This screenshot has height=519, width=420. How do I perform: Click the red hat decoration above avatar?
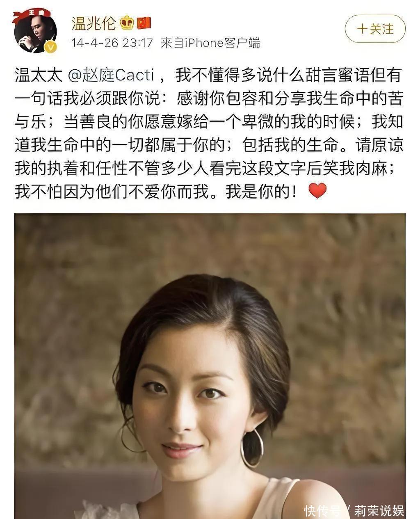32,15
